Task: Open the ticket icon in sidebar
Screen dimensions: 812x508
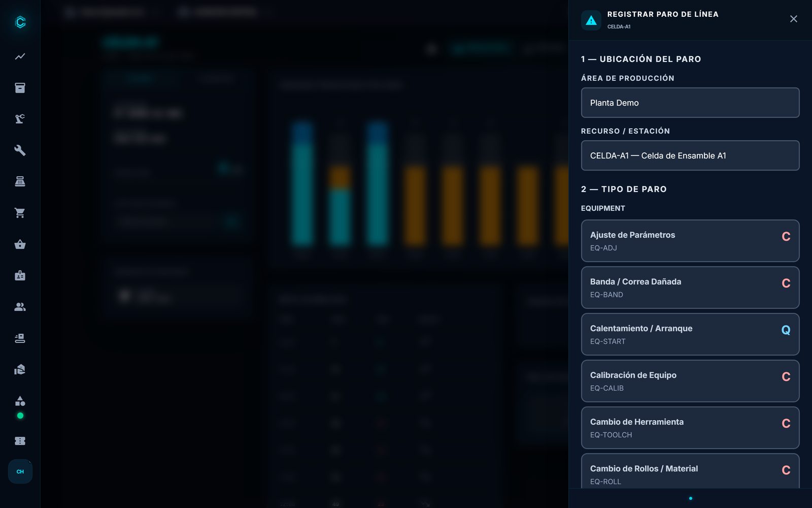Action: (x=20, y=441)
